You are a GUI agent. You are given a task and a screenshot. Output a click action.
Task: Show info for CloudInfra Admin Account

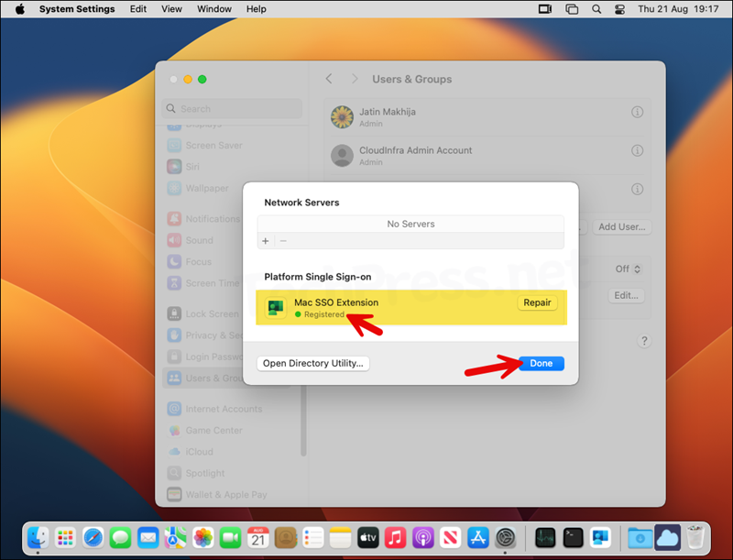point(637,150)
